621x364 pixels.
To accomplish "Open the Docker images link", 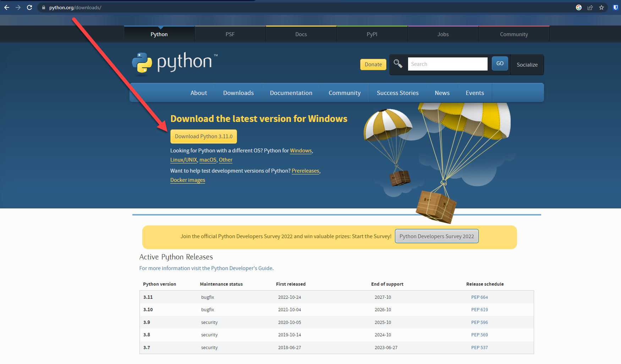I will [x=188, y=180].
